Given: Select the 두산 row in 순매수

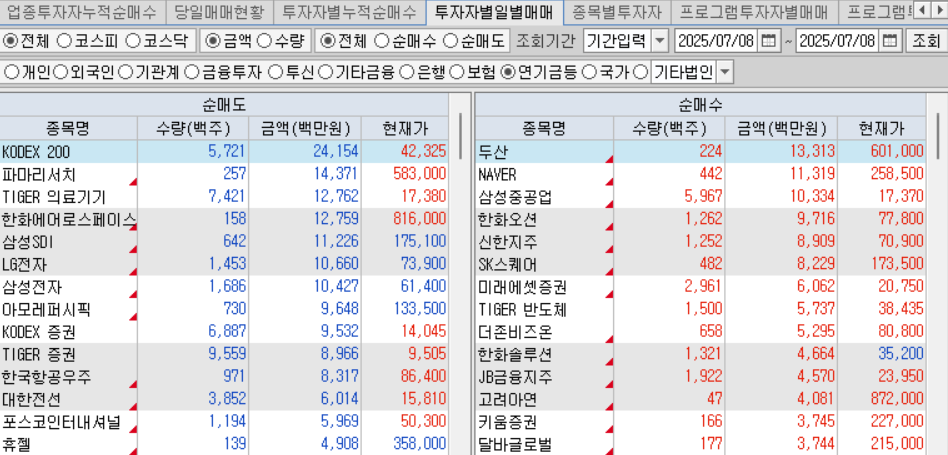Looking at the screenshot, I should [x=701, y=151].
